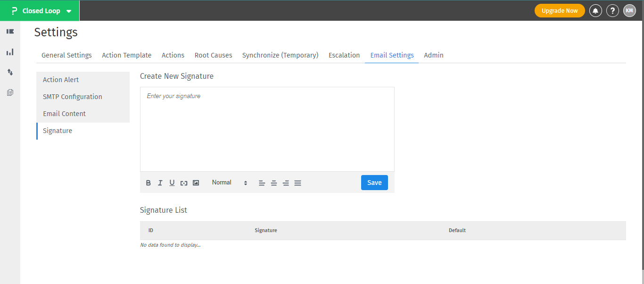The width and height of the screenshot is (644, 284).
Task: Open Synchronize (Temporary) tab
Action: (x=281, y=55)
